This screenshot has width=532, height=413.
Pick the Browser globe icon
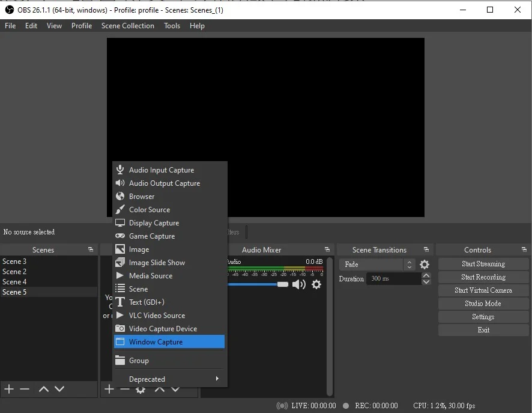click(x=119, y=196)
